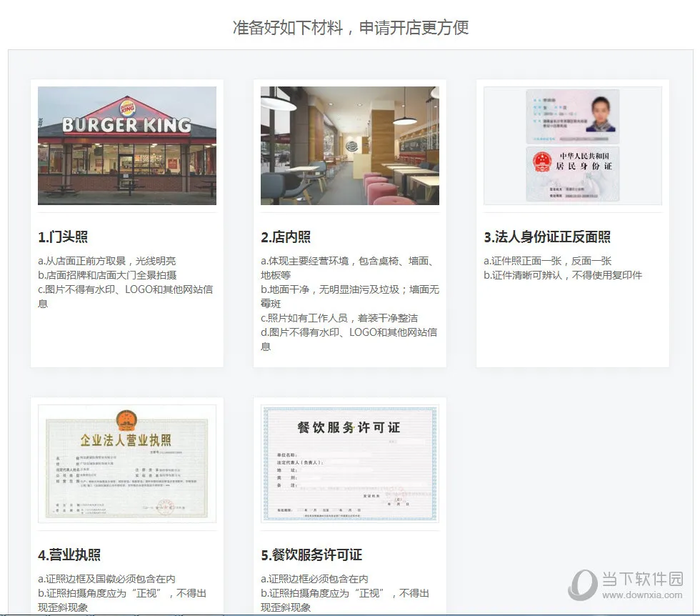Select the heading 3.法人身份证正反面照
Image resolution: width=700 pixels, height=616 pixels.
tap(547, 237)
